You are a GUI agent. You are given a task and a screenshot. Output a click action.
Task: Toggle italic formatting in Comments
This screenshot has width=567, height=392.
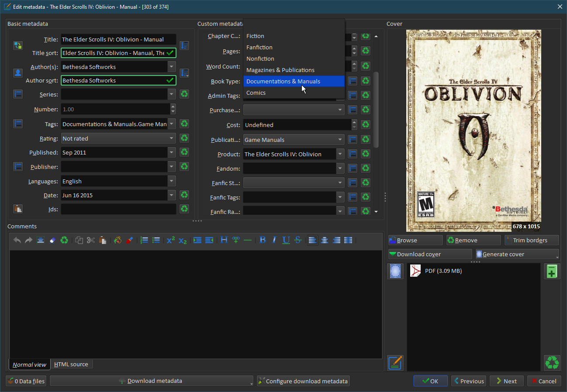[x=274, y=240]
